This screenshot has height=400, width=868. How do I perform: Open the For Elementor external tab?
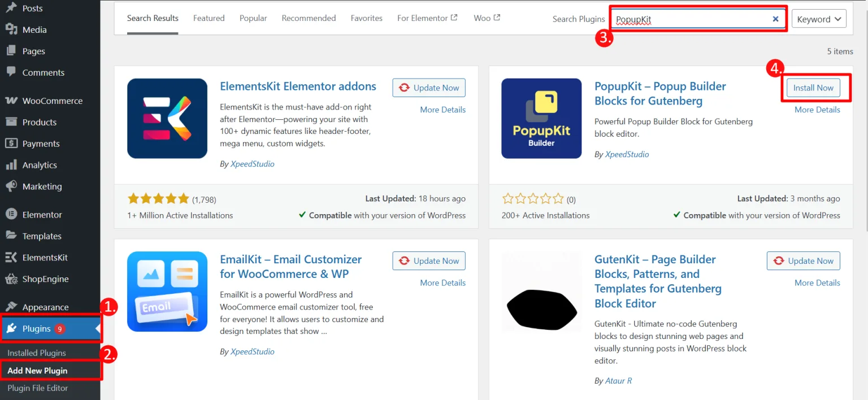point(427,18)
